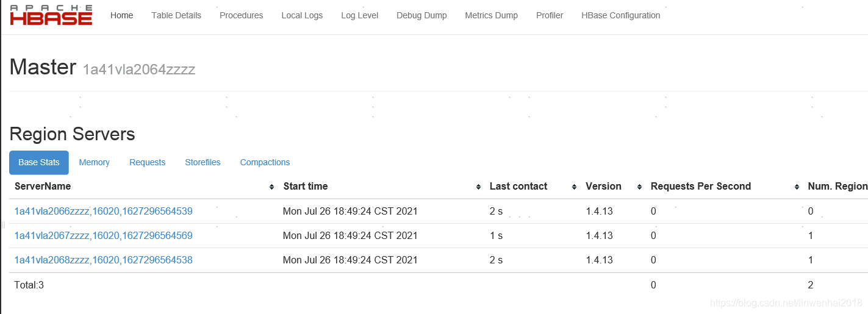Image resolution: width=868 pixels, height=314 pixels.
Task: Click the Version column header
Action: (603, 187)
